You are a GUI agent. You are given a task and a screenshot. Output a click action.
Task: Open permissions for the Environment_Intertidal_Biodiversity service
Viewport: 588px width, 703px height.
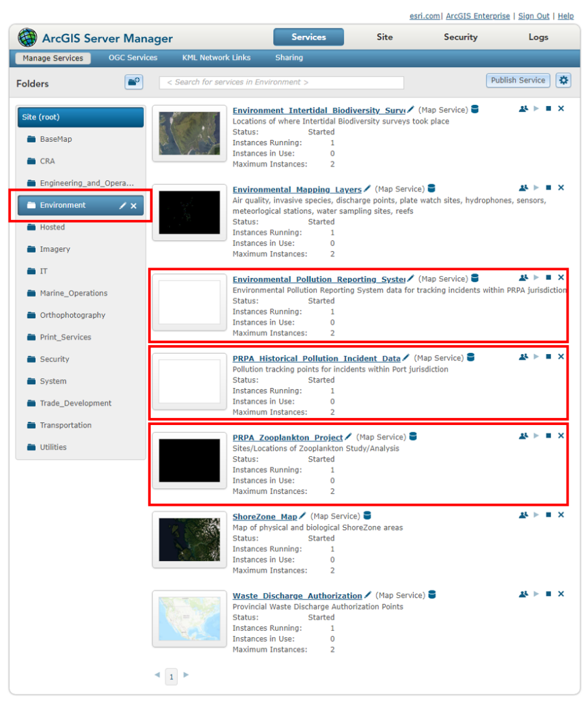pyautogui.click(x=523, y=109)
